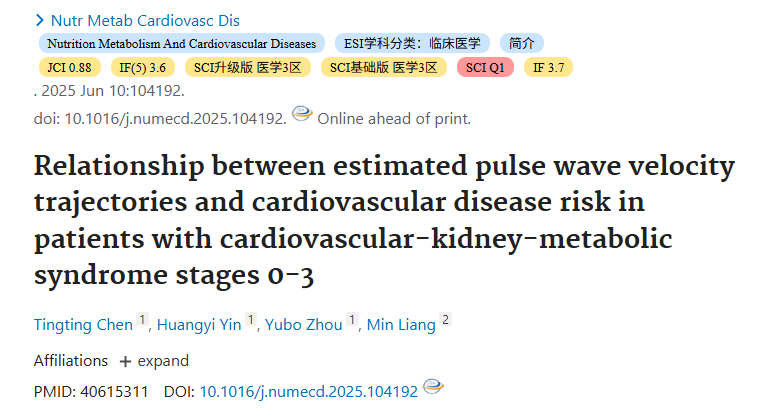Click the Sci-Hub icon after the citation doi
The width and height of the screenshot is (762, 415).
click(x=302, y=114)
